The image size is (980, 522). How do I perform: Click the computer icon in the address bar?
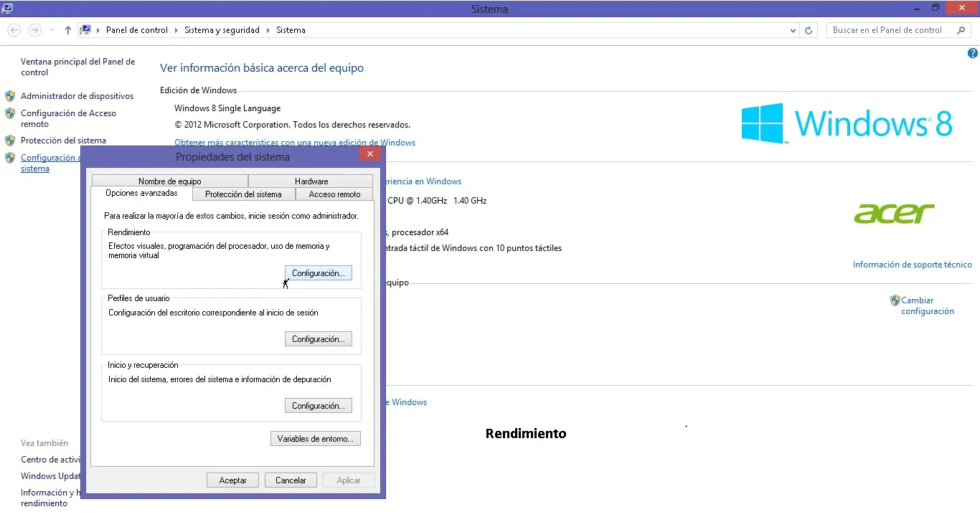pyautogui.click(x=86, y=30)
